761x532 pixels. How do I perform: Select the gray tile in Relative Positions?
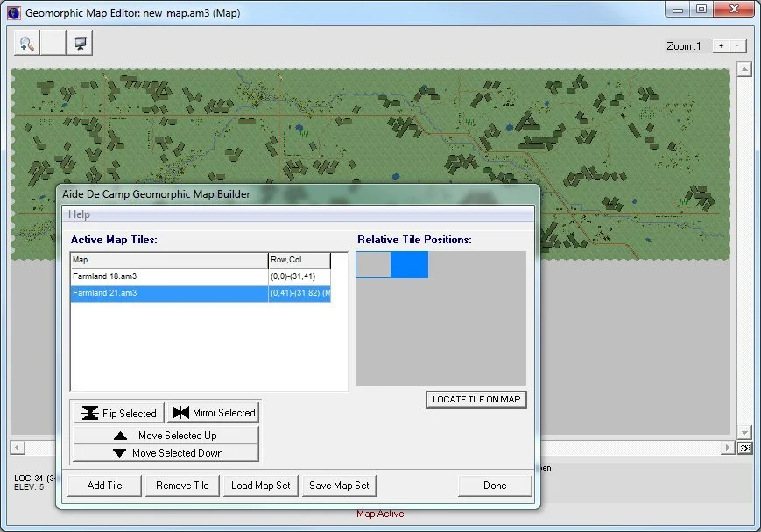click(373, 265)
